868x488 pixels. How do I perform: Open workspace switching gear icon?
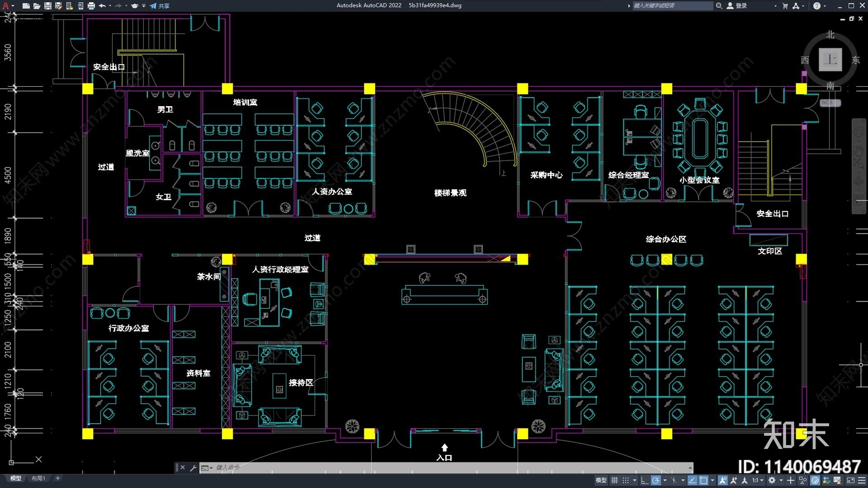point(771,480)
